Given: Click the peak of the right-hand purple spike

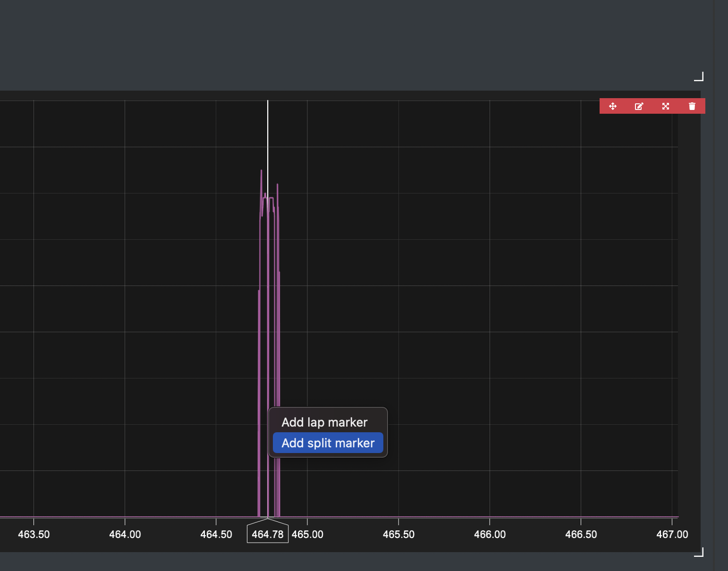Looking at the screenshot, I should [278, 185].
